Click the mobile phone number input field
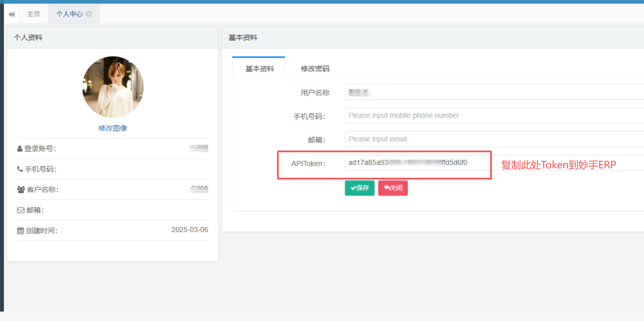644x321 pixels. 494,116
